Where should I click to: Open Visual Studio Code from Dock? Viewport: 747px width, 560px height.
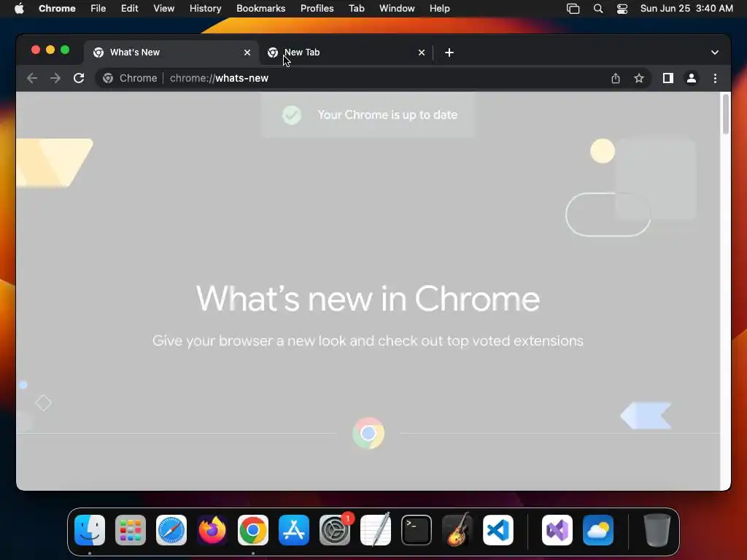[x=498, y=530]
